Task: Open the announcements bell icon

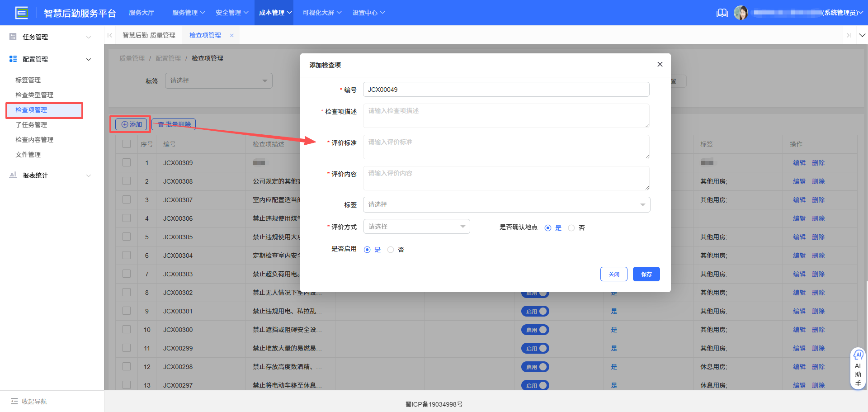Action: tap(722, 13)
